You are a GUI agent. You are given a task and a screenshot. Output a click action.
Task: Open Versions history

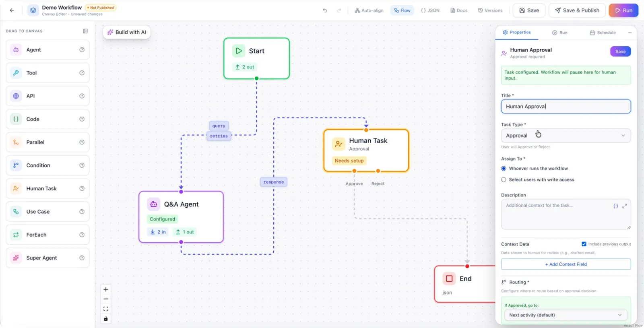pyautogui.click(x=490, y=10)
